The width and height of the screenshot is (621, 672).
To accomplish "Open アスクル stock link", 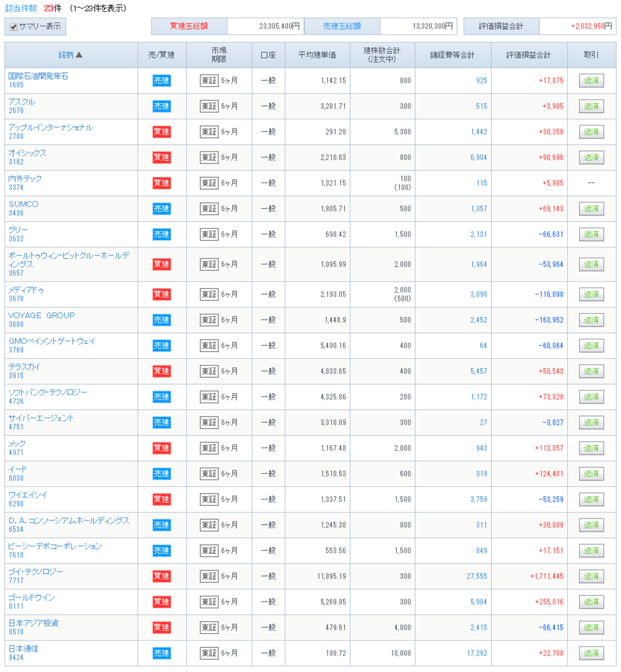I will 22,102.
